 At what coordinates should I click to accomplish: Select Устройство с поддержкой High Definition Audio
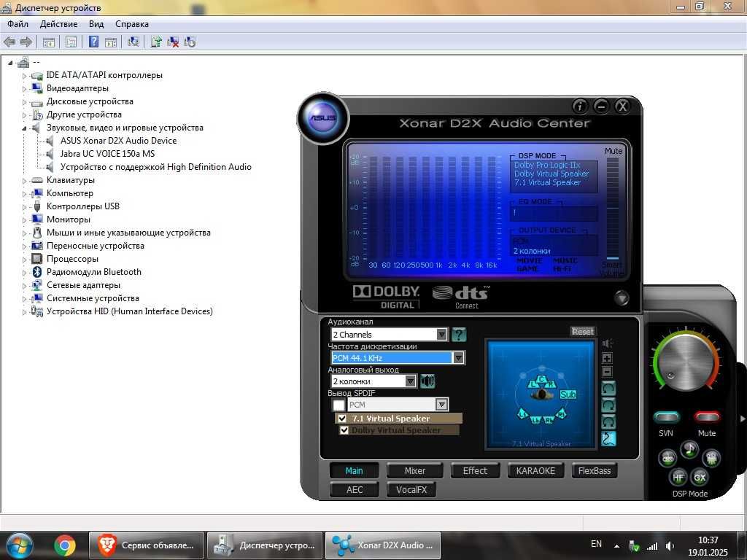156,167
